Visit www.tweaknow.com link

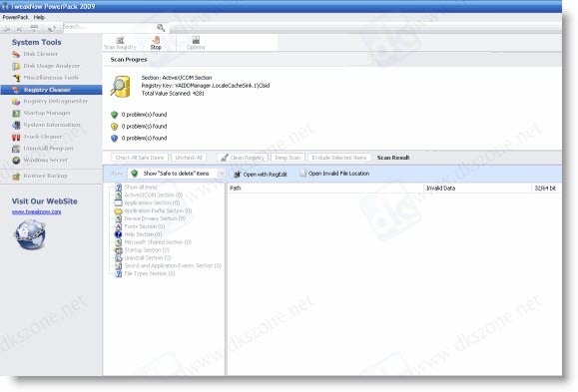click(x=37, y=211)
